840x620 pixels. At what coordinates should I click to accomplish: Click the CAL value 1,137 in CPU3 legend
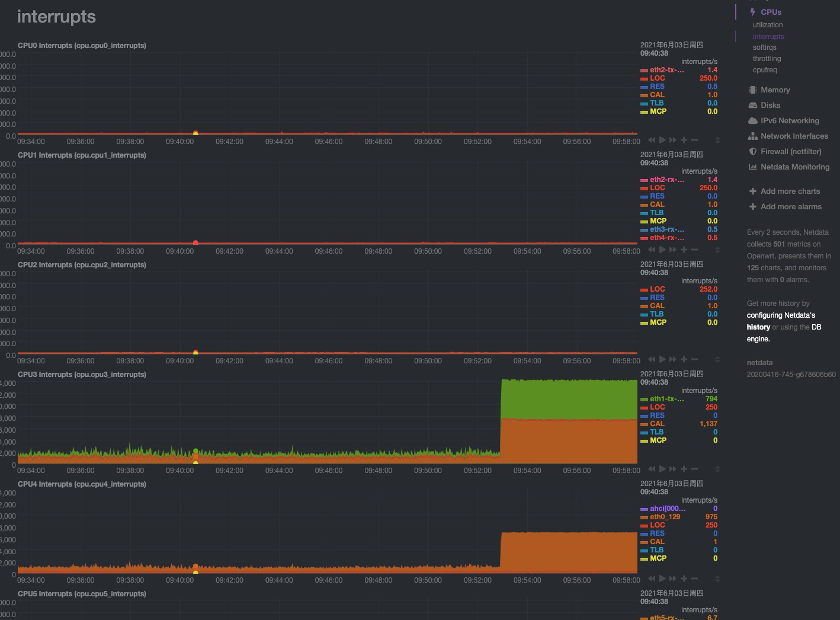coord(708,424)
